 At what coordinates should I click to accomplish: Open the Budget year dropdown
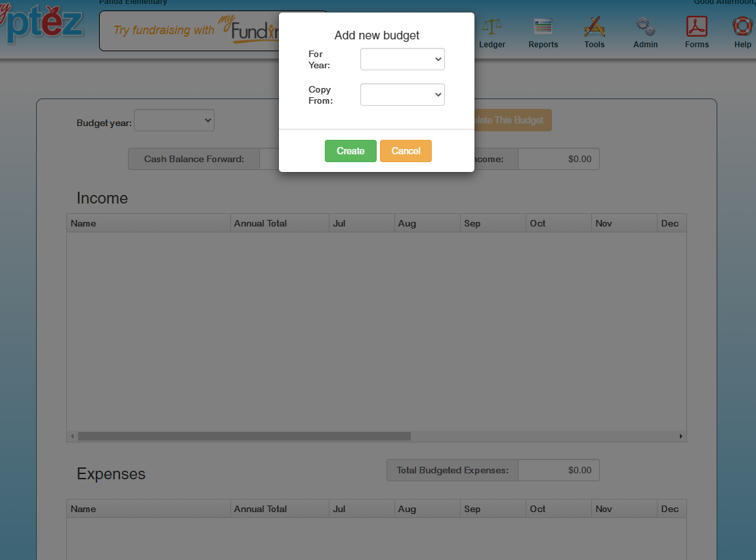[x=174, y=120]
